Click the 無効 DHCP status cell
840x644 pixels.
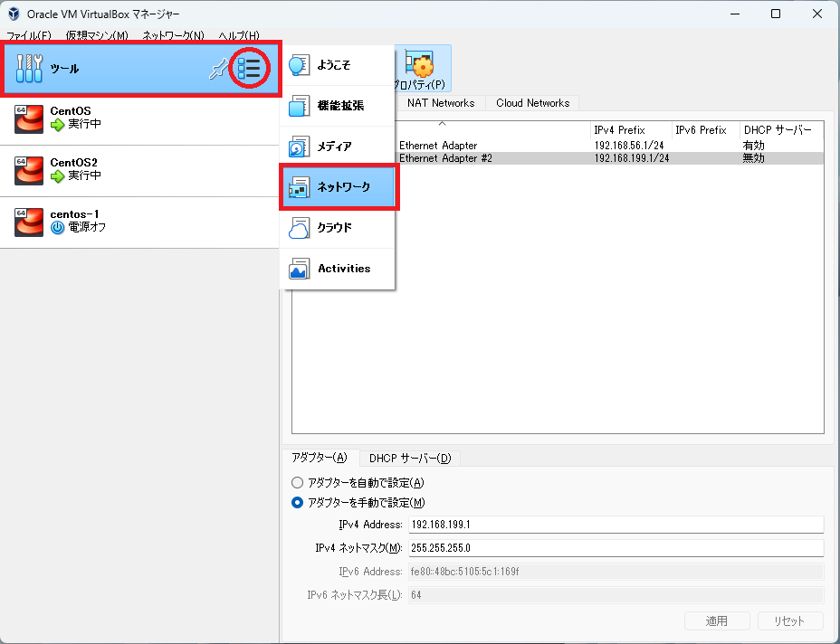tap(753, 158)
